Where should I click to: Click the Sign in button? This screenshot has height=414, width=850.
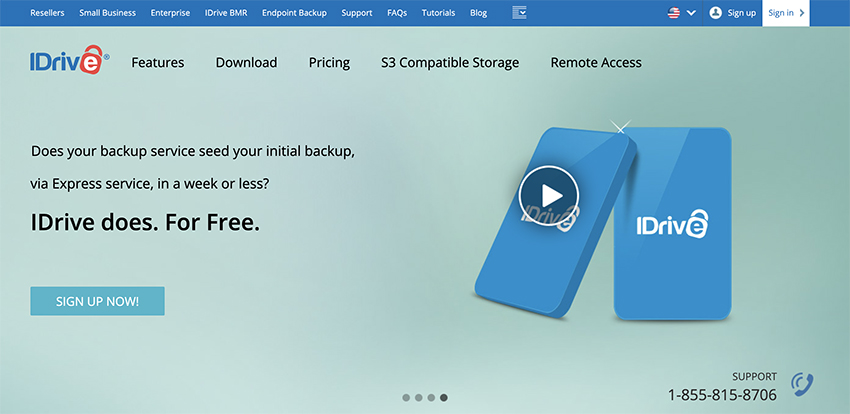[785, 13]
